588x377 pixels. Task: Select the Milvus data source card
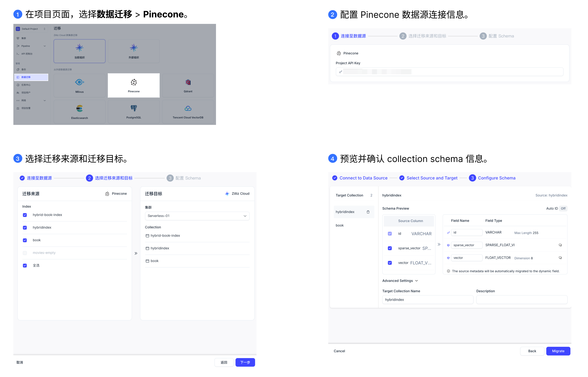click(79, 85)
